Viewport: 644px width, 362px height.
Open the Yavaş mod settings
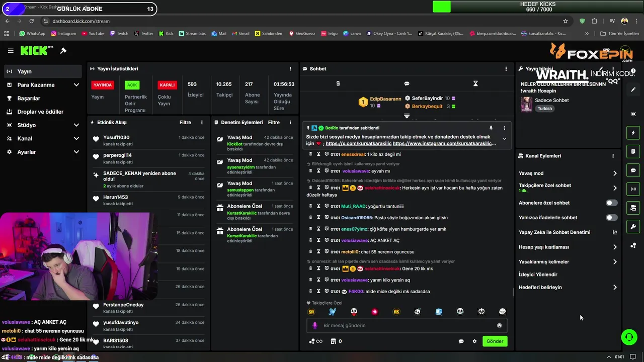568,173
